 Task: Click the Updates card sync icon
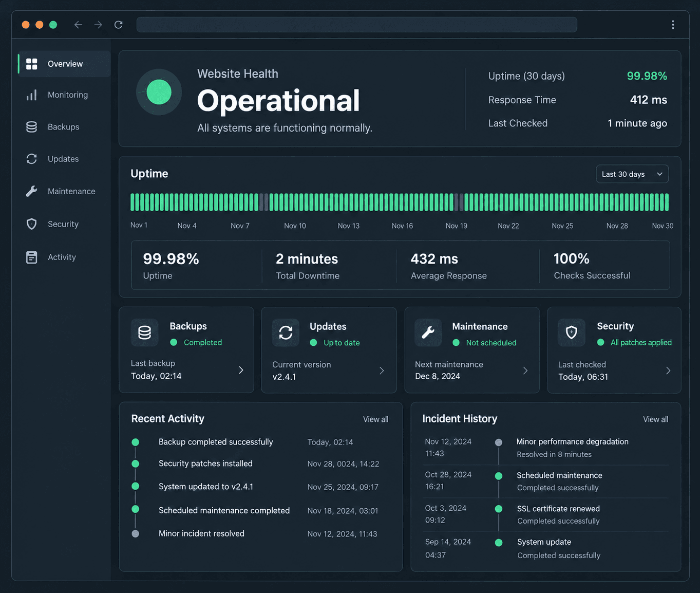coord(286,333)
